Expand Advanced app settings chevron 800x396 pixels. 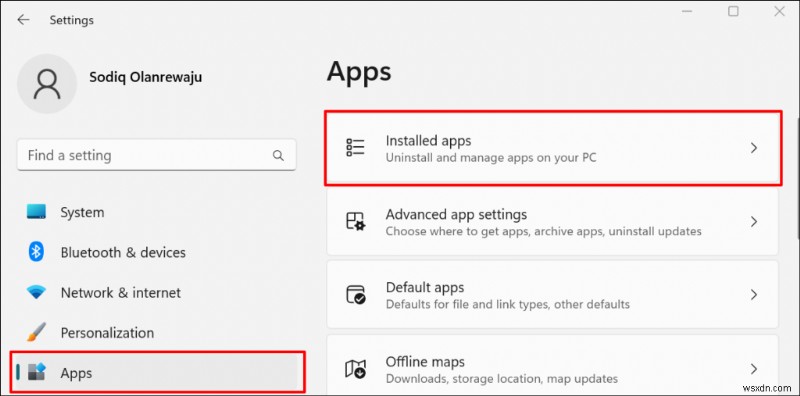click(x=754, y=221)
